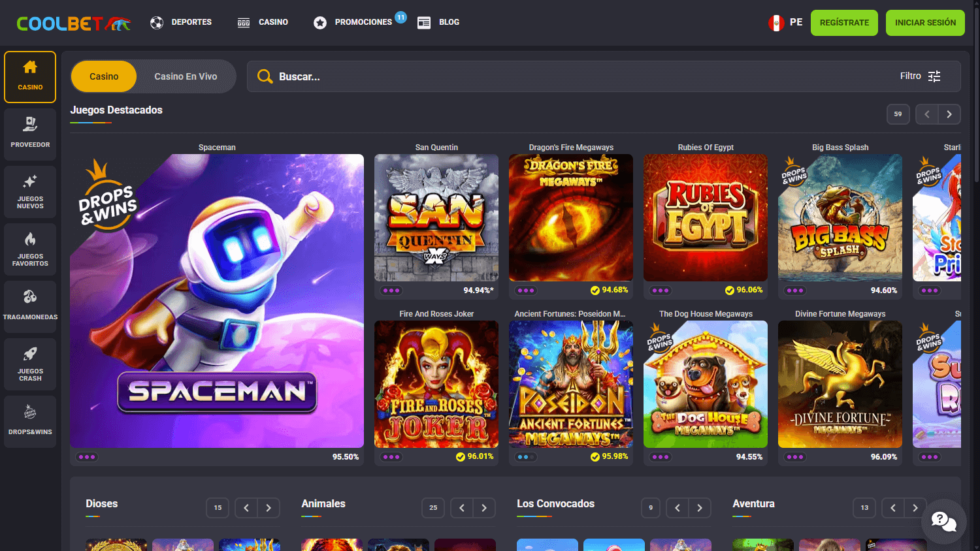Switch to the Casino En Vivo tab
This screenshot has height=551, width=980.
(x=186, y=76)
